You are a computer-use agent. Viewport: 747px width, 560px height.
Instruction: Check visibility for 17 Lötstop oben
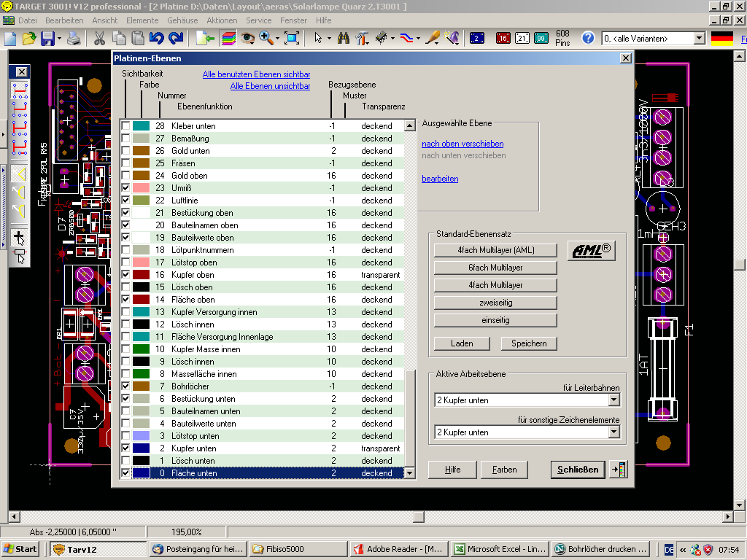[x=125, y=262]
